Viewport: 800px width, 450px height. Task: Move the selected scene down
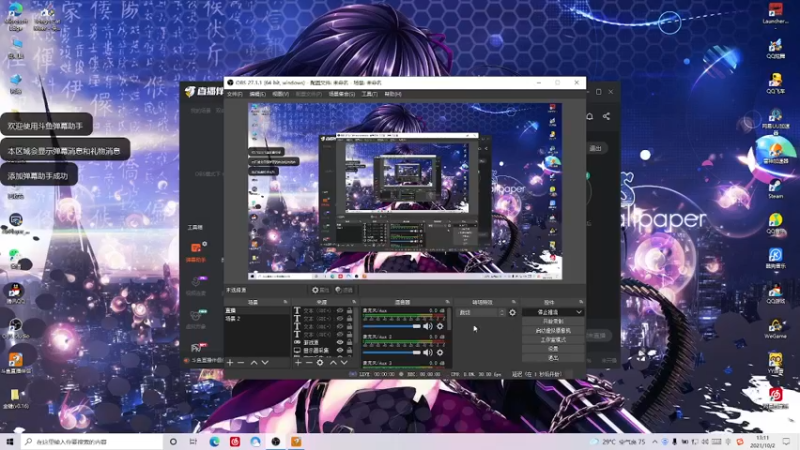[265, 362]
